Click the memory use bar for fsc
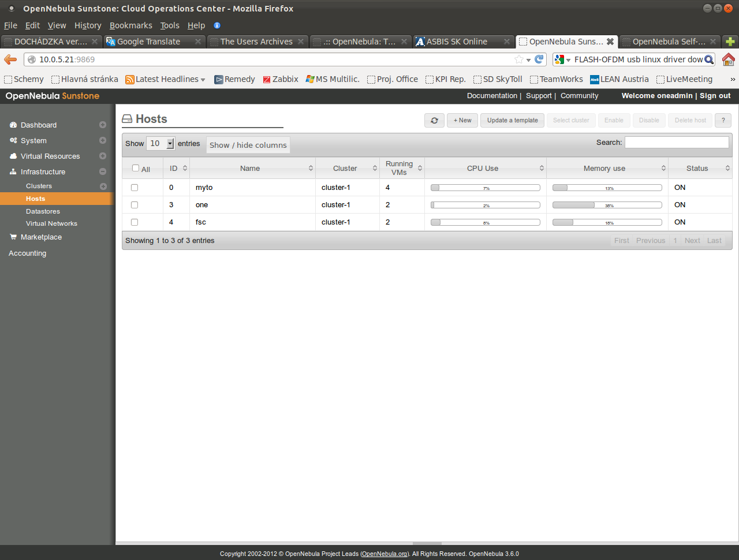This screenshot has height=560, width=739. click(607, 222)
